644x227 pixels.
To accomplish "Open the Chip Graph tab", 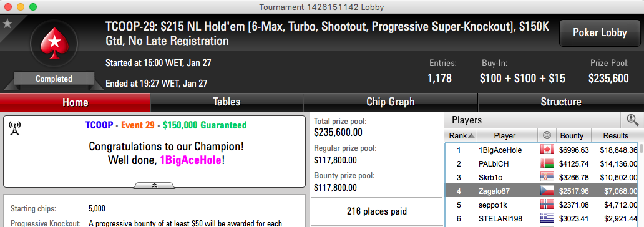I will pos(390,102).
